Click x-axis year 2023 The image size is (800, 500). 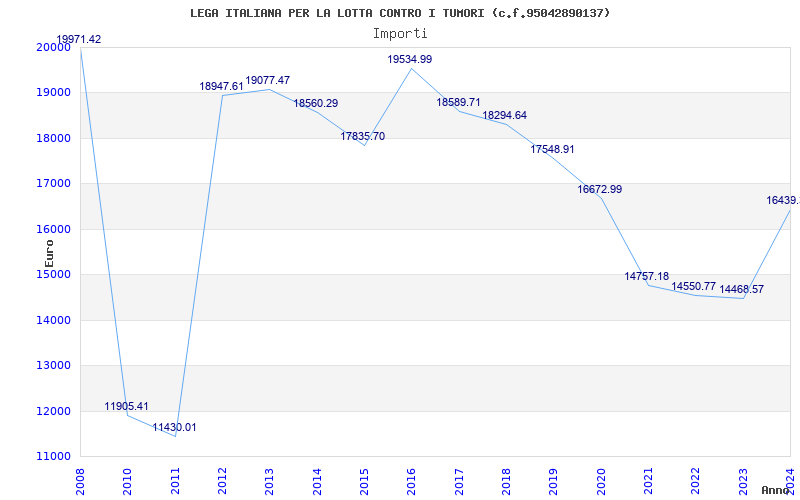tap(743, 481)
